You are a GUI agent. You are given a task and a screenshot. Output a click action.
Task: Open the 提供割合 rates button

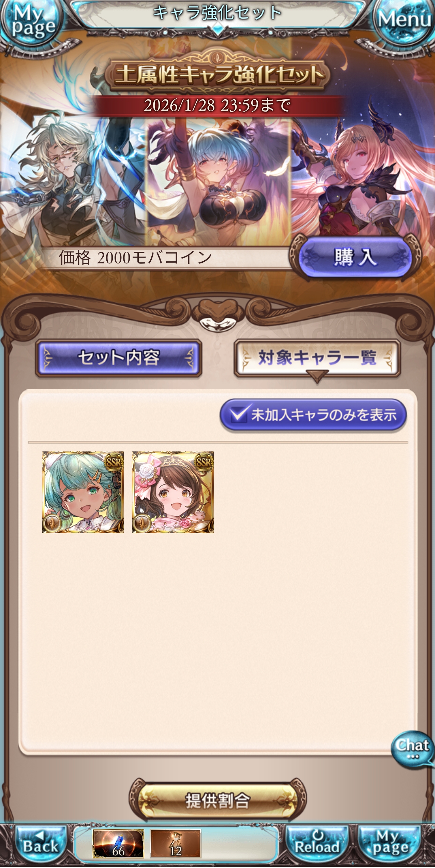pyautogui.click(x=217, y=801)
